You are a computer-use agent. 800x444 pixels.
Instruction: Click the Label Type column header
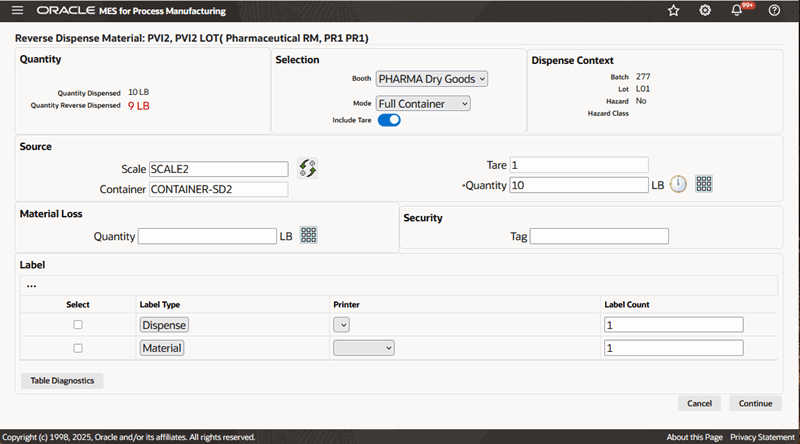click(160, 305)
